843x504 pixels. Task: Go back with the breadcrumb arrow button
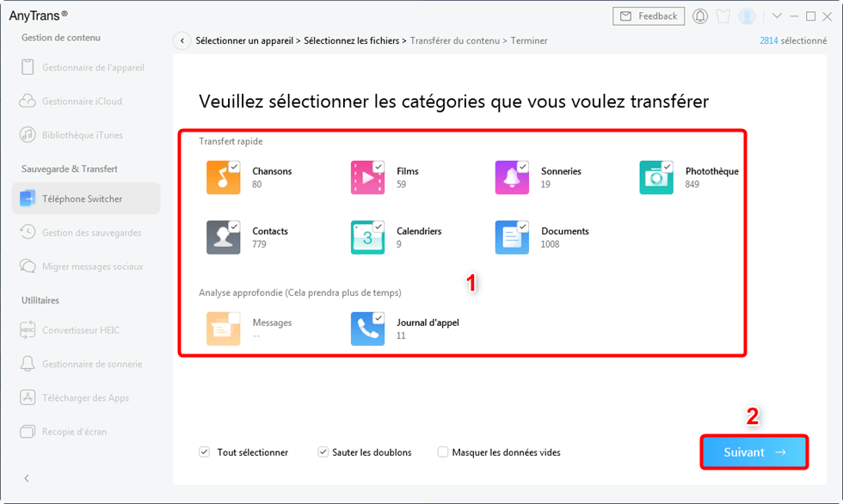pyautogui.click(x=182, y=40)
